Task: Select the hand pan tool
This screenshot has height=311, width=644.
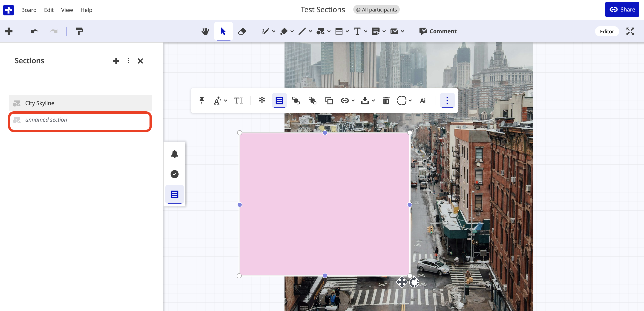Action: point(205,31)
